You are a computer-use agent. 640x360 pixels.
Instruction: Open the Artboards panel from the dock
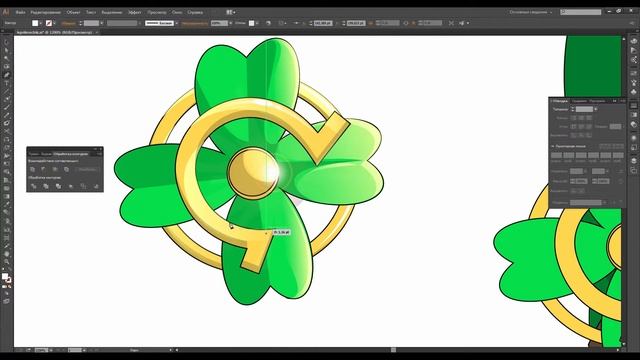tap(633, 171)
